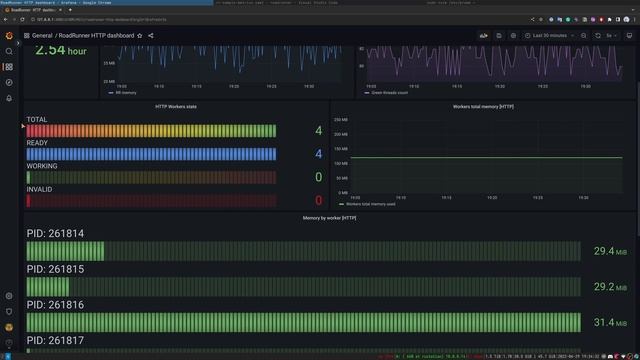Open the Chrome profile avatar
The height and width of the screenshot is (360, 640).
[x=627, y=20]
